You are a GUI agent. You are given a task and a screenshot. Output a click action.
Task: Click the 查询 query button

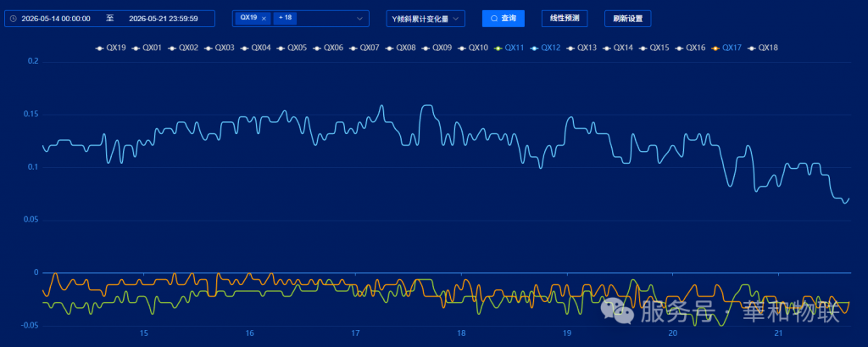click(x=504, y=19)
